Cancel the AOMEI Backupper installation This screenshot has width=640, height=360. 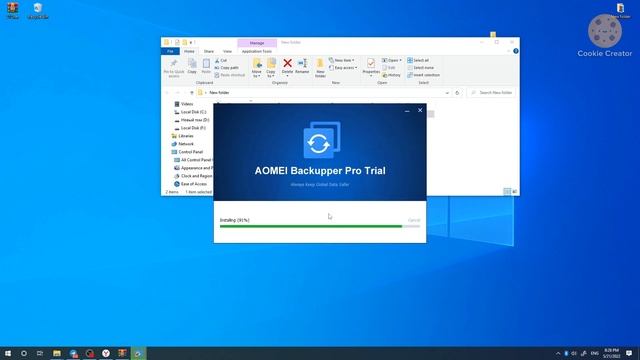click(413, 220)
